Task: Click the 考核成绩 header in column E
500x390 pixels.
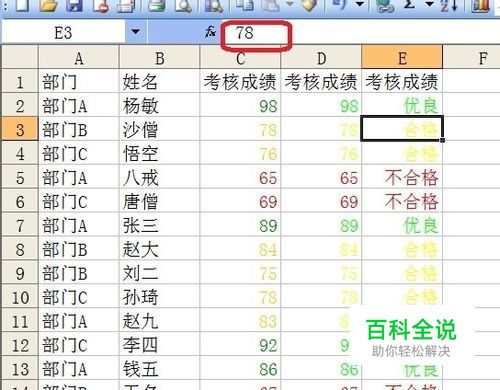Action: 402,82
